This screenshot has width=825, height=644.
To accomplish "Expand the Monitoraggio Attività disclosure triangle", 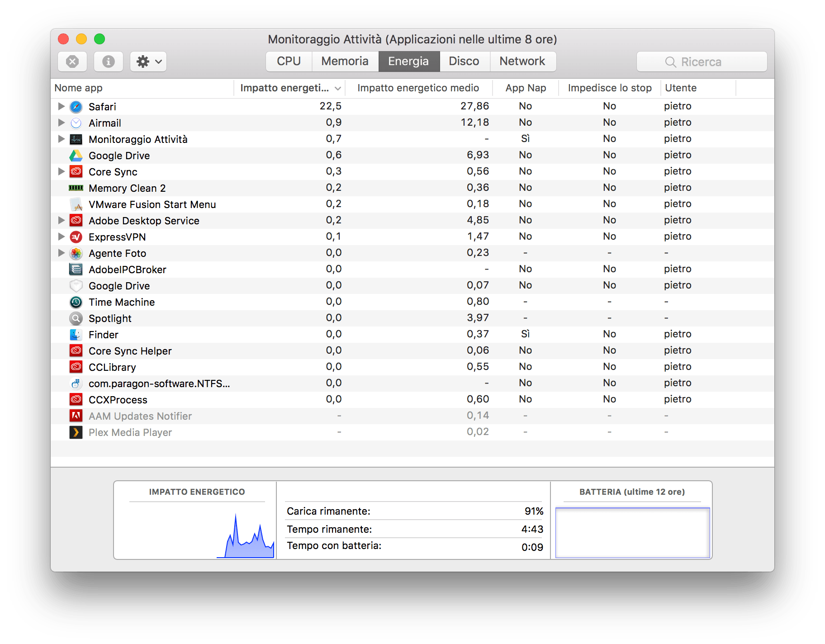I will point(62,139).
